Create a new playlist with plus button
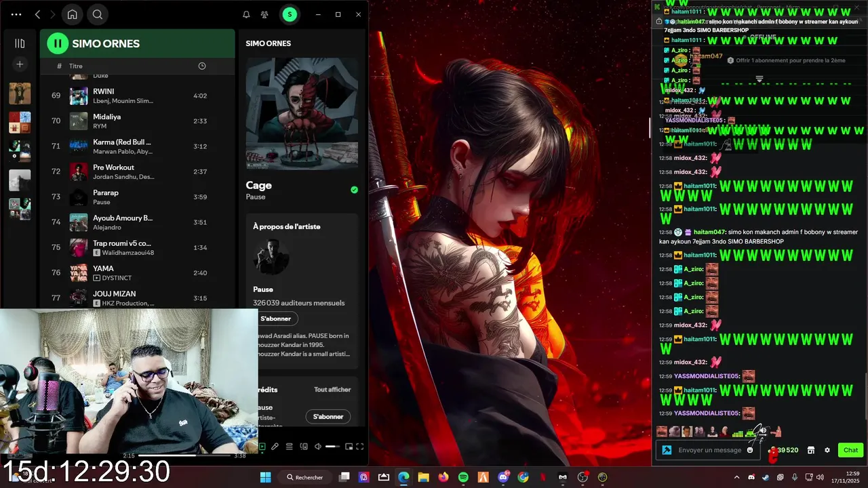Screen dimensions: 868x488 [x=20, y=64]
